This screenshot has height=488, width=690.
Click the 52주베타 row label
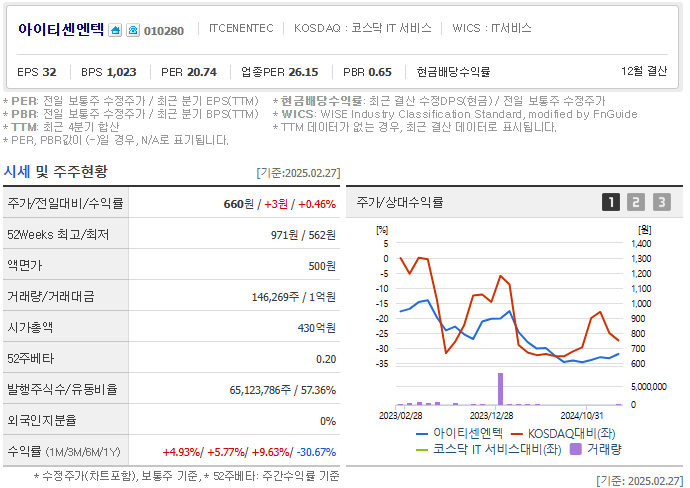click(x=30, y=359)
